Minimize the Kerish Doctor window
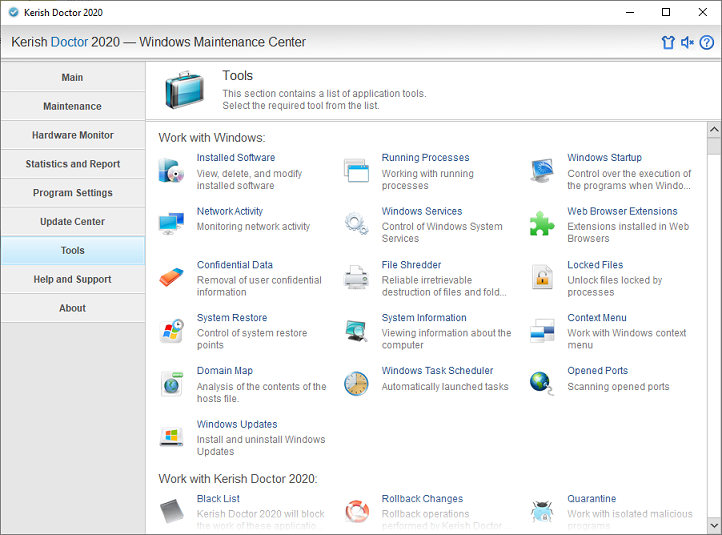The image size is (722, 535). (630, 12)
